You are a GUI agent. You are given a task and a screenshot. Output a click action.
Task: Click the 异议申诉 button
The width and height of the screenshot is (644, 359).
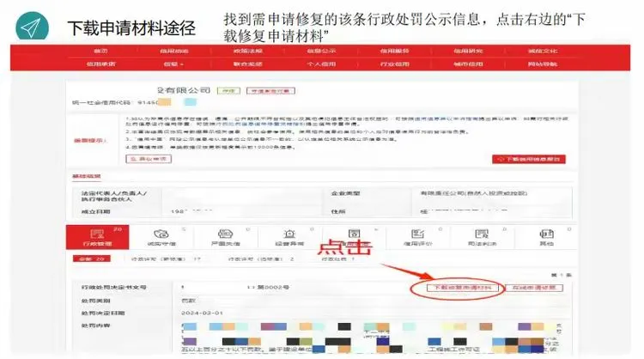coord(148,159)
